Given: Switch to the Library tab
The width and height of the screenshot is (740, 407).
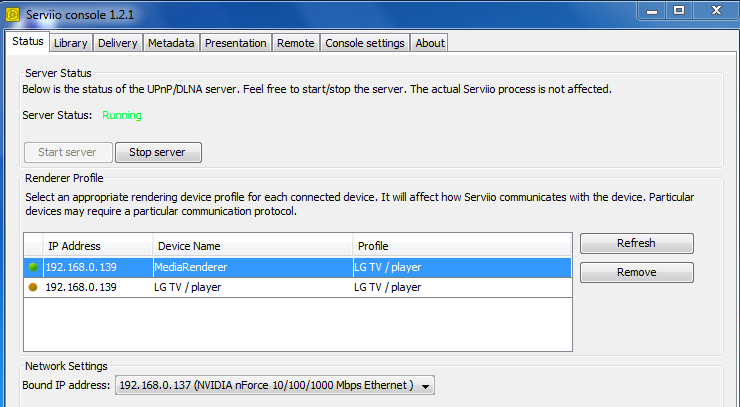Looking at the screenshot, I should click(70, 43).
